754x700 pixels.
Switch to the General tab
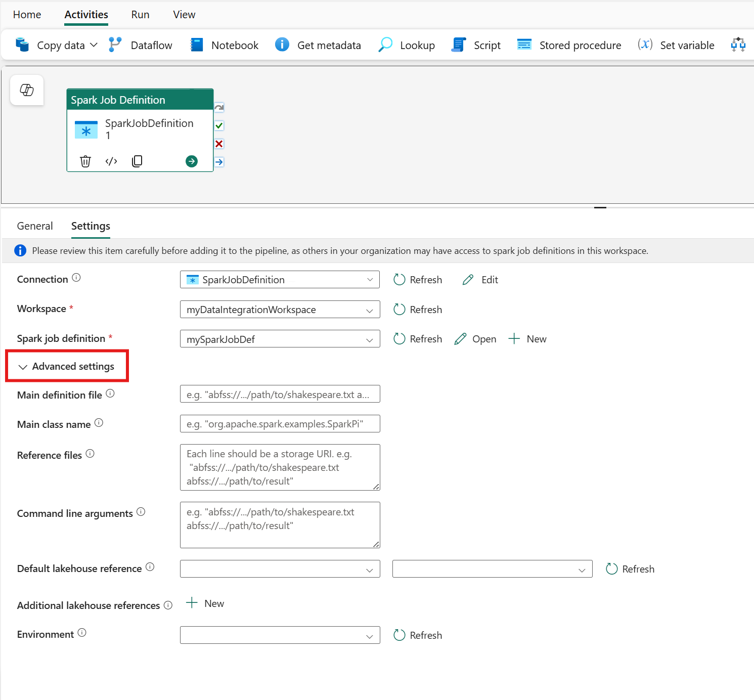point(35,226)
